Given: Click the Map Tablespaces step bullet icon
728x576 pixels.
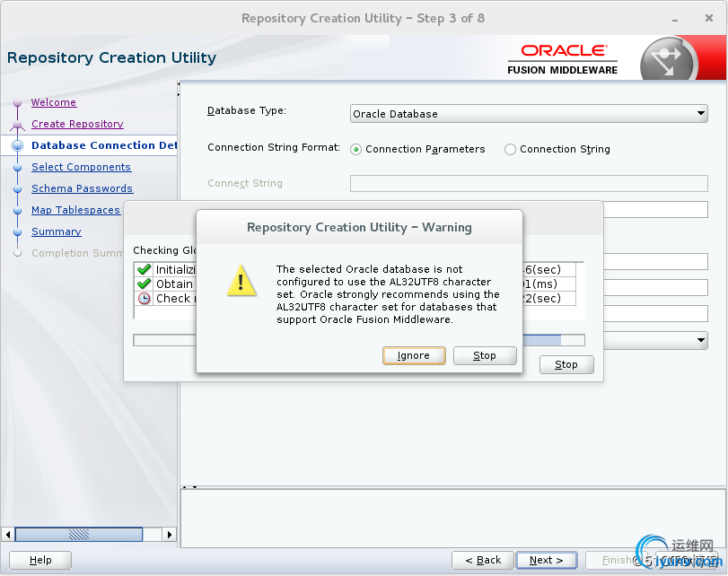Looking at the screenshot, I should (18, 211).
